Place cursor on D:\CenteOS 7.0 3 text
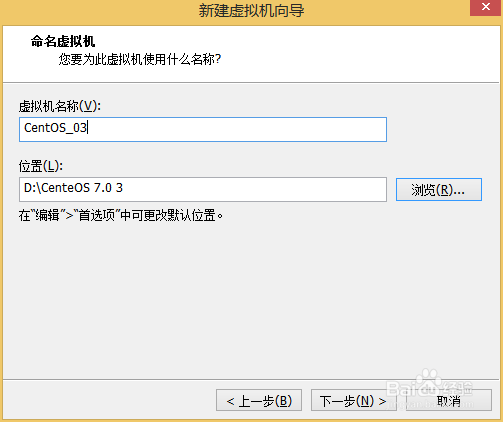 pyautogui.click(x=73, y=188)
